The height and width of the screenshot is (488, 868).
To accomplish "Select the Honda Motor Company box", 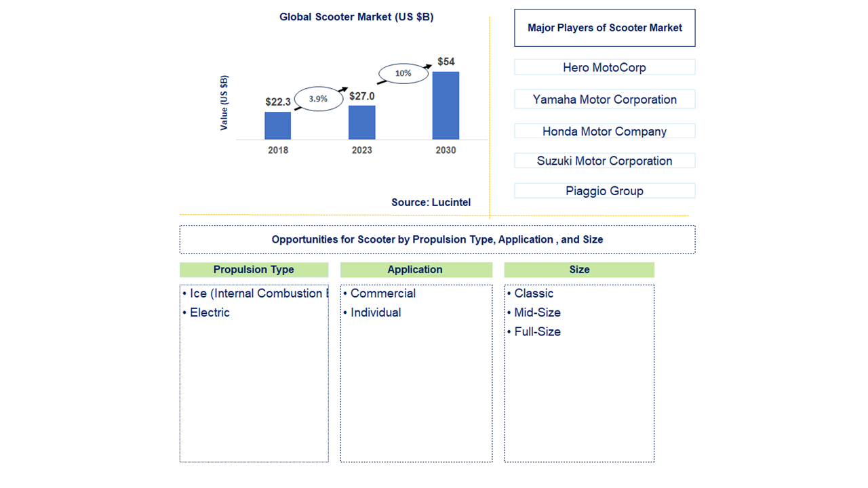I will click(605, 131).
